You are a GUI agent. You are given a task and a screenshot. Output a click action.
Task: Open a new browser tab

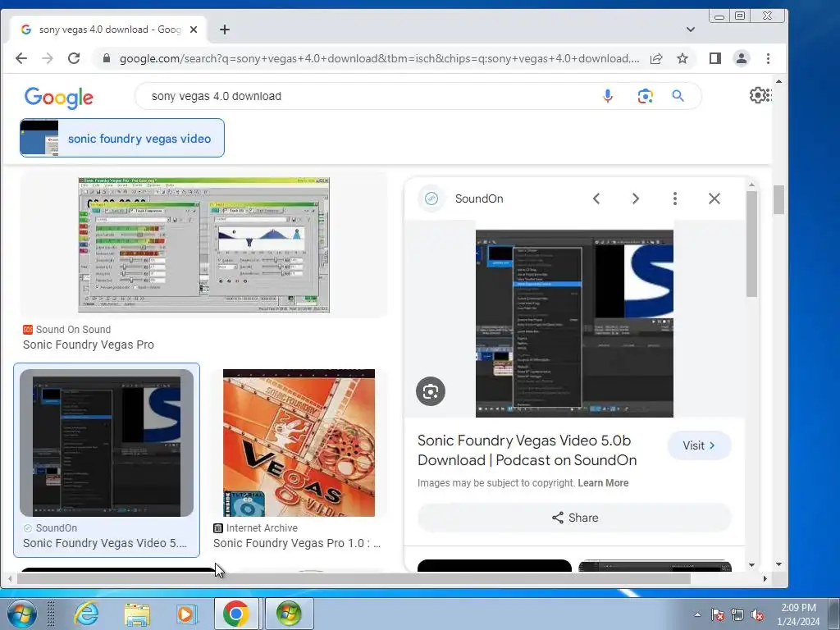point(225,30)
